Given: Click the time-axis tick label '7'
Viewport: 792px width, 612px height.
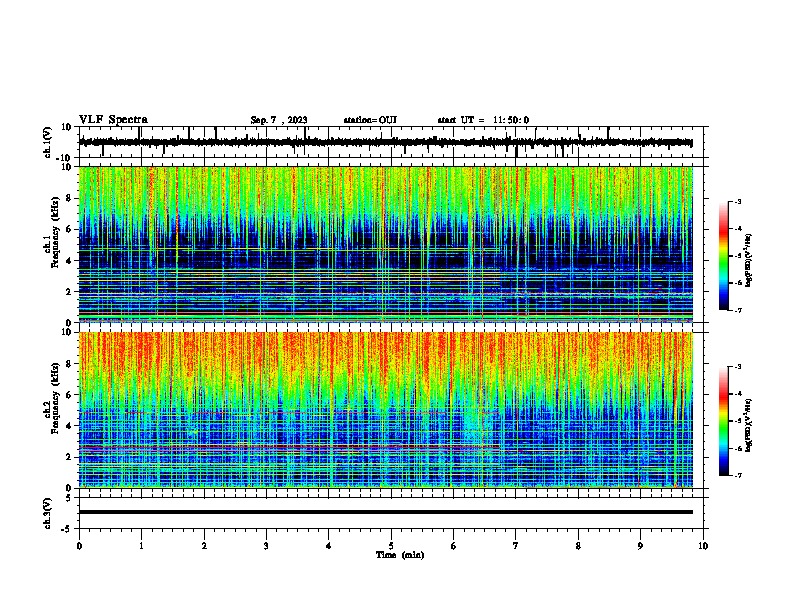Looking at the screenshot, I should tap(516, 546).
